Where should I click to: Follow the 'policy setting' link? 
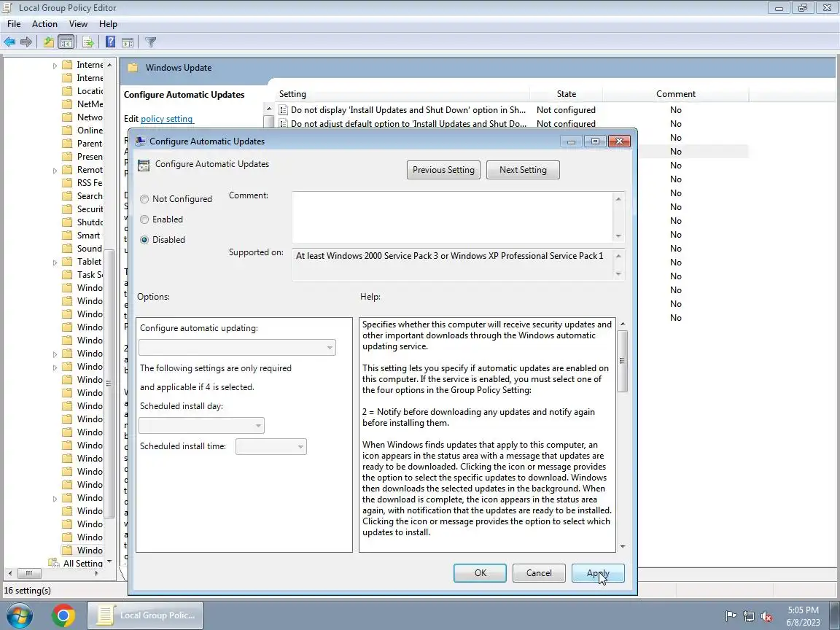pos(166,119)
